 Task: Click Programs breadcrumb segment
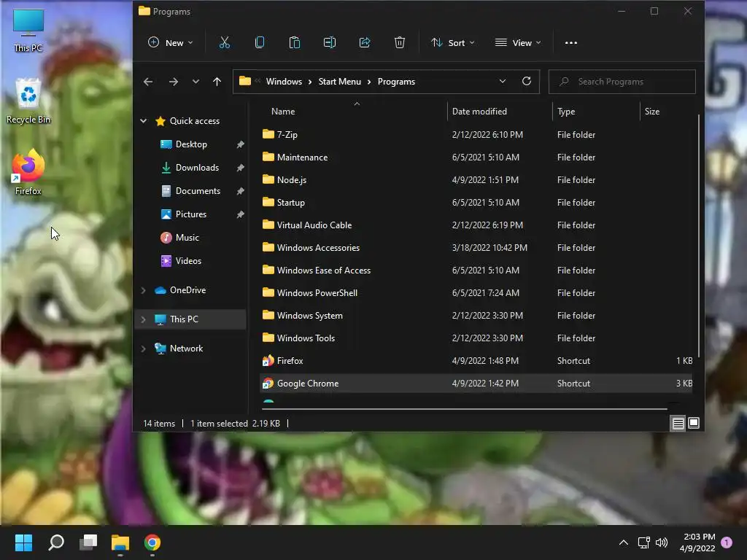(x=396, y=82)
